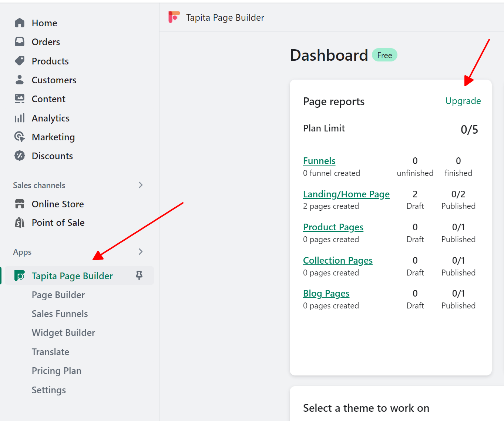504x421 pixels.
Task: Open Tapita Settings submenu item
Action: 49,390
